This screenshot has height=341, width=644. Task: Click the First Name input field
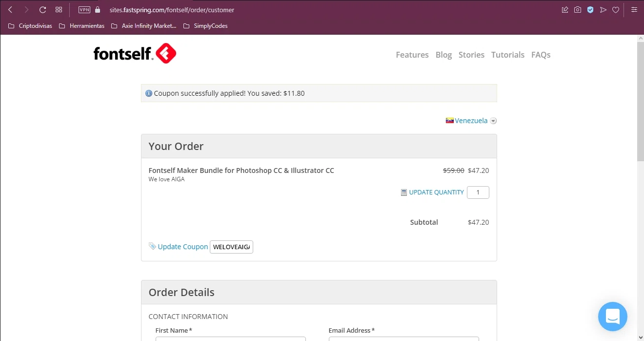tap(230, 339)
